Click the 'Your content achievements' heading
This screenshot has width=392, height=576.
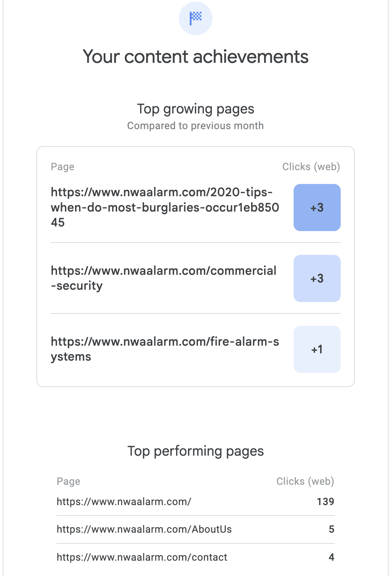pyautogui.click(x=196, y=57)
